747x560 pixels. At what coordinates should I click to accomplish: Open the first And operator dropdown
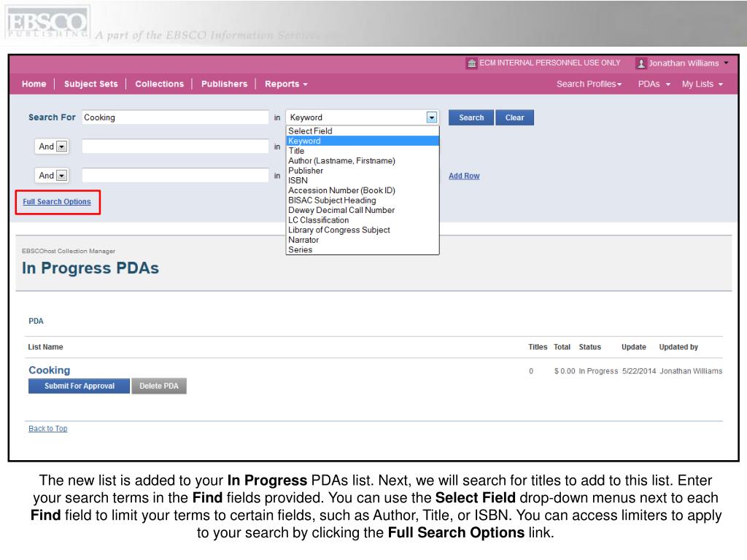tap(52, 147)
